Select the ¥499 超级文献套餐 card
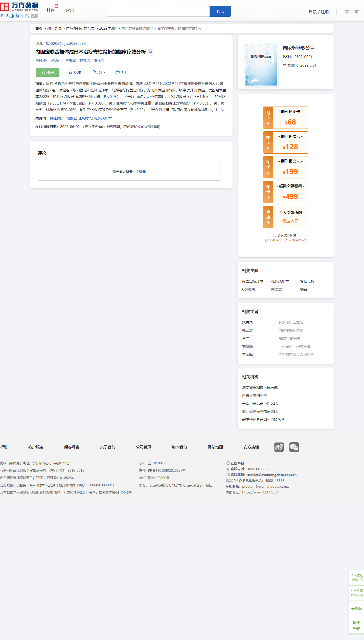Screen dimensions: 364x640 tap(286, 192)
